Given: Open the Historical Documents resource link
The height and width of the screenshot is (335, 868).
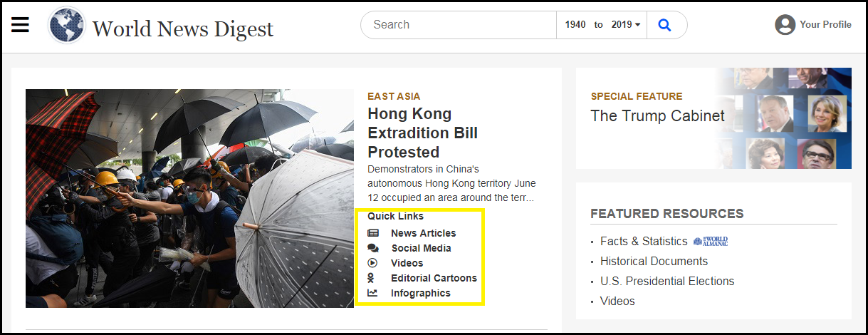Looking at the screenshot, I should click(x=654, y=262).
